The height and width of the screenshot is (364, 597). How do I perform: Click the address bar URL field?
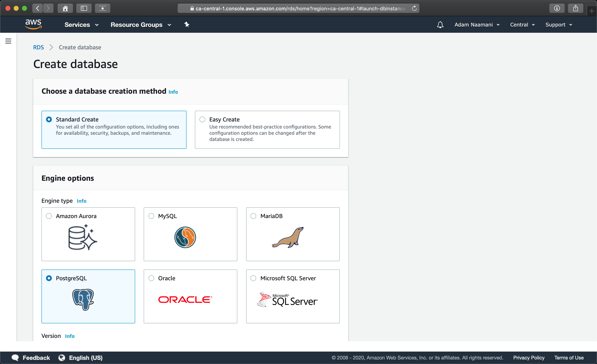(298, 8)
